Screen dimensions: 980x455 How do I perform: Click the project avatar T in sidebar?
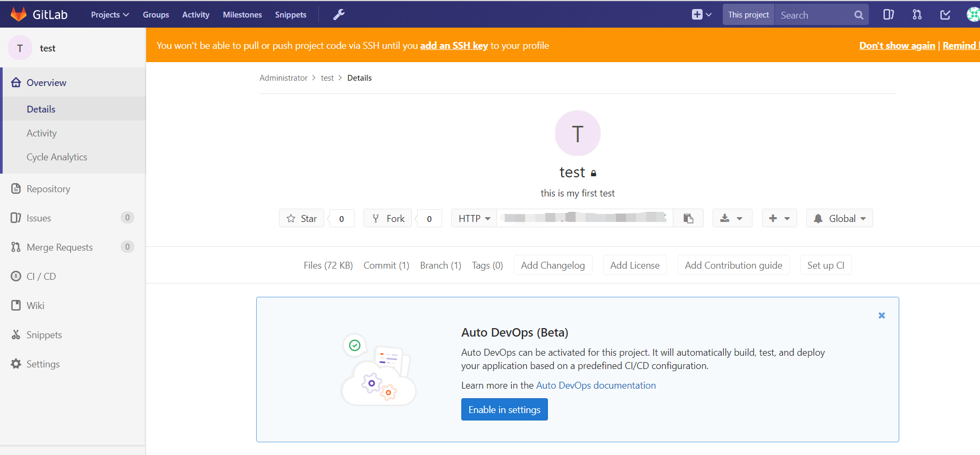click(20, 48)
